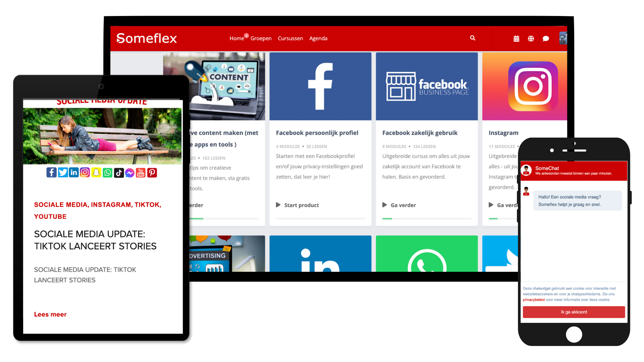Open the calendar icon in header
Image resolution: width=644 pixels, height=362 pixels.
point(516,38)
